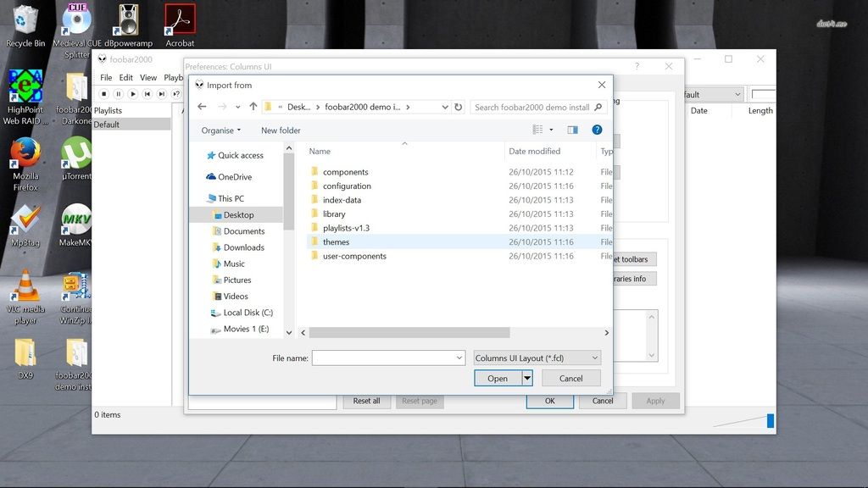
Task: Launch VLC media player desktop icon
Action: point(25,297)
